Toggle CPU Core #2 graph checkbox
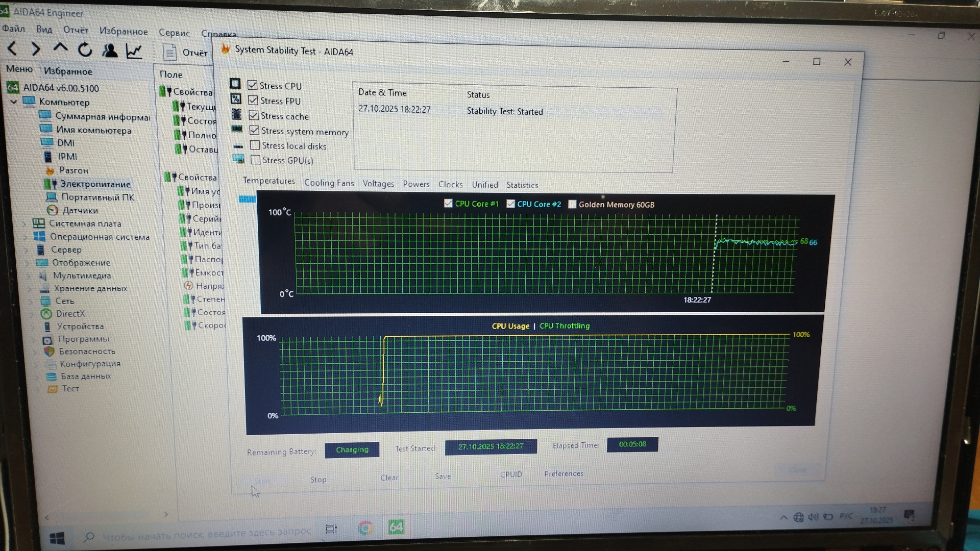 (x=510, y=204)
